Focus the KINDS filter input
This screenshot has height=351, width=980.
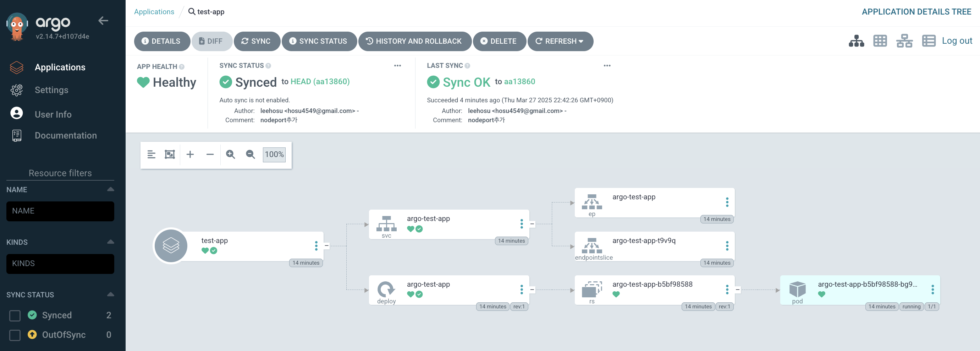click(60, 264)
